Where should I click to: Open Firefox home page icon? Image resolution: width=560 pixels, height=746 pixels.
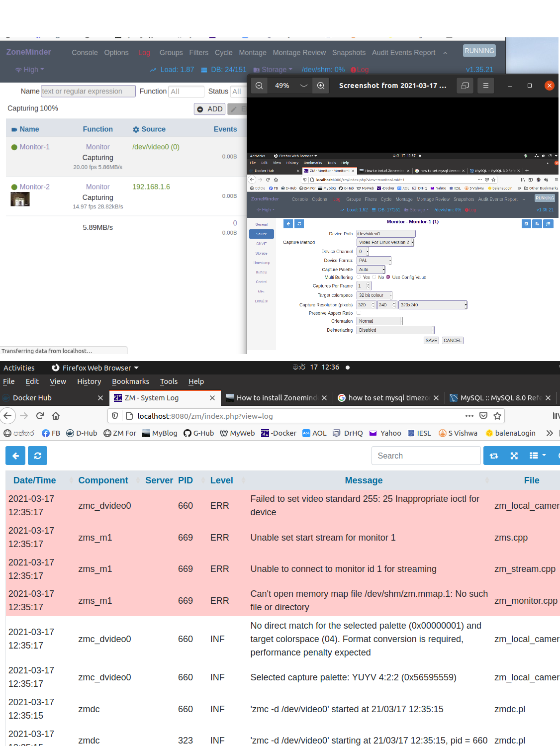tap(56, 416)
